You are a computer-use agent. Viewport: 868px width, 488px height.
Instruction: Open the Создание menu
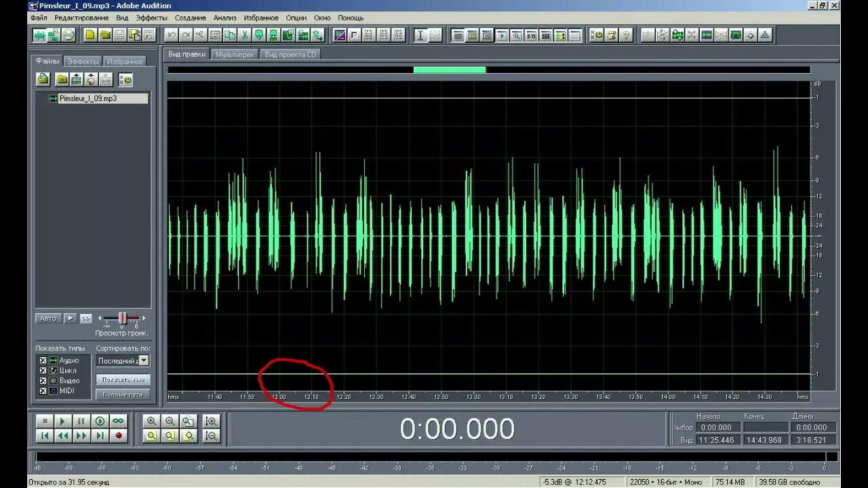pos(190,18)
